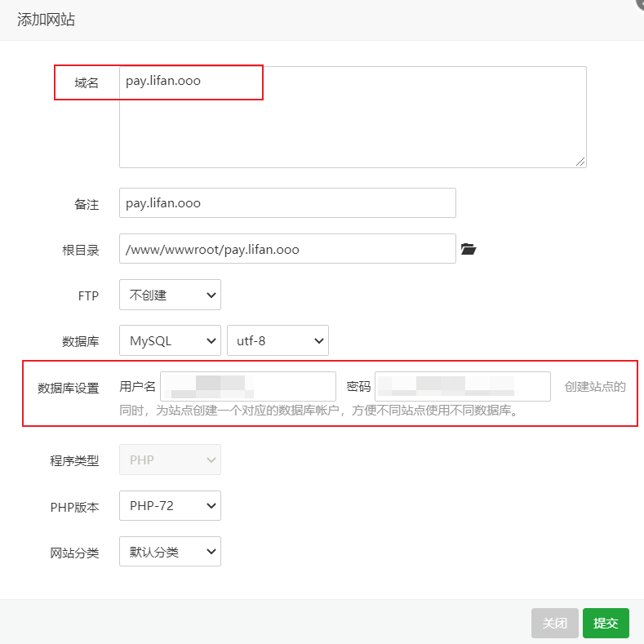The image size is (644, 644).
Task: Open the folder browser icon beside root directory
Action: click(x=468, y=250)
